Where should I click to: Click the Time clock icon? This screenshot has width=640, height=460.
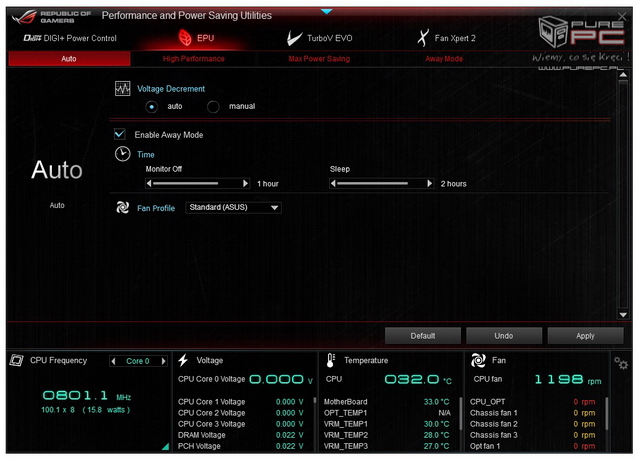[122, 154]
